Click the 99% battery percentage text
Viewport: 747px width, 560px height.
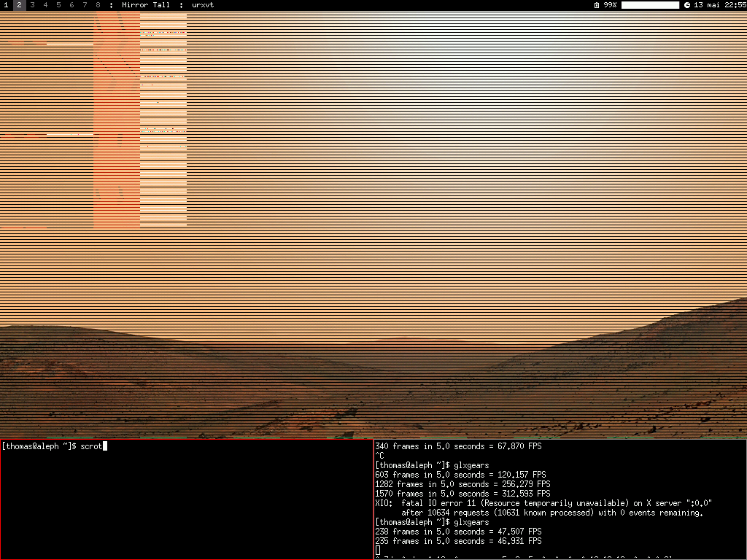610,5
